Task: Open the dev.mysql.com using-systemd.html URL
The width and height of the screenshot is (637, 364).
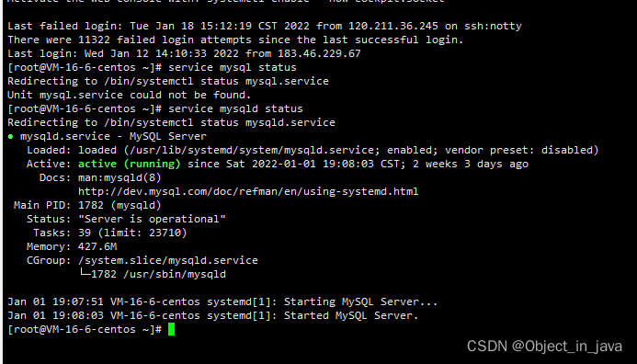Action: point(248,191)
